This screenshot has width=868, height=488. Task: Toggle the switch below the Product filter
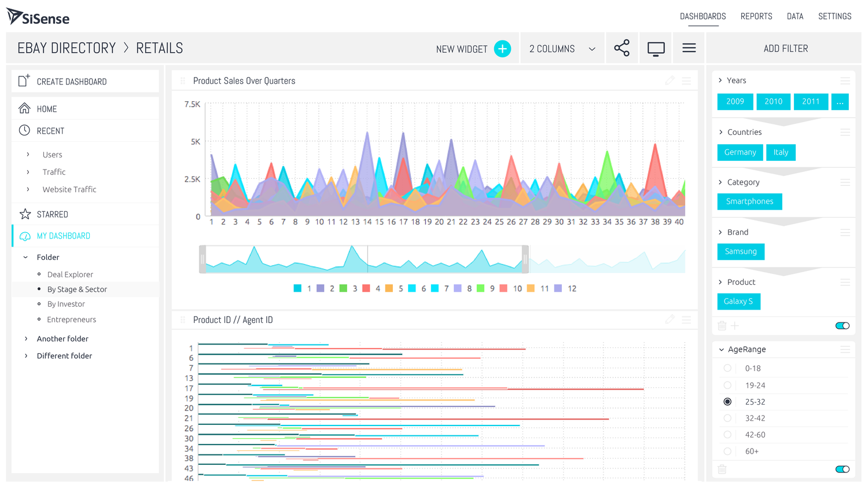click(x=842, y=326)
